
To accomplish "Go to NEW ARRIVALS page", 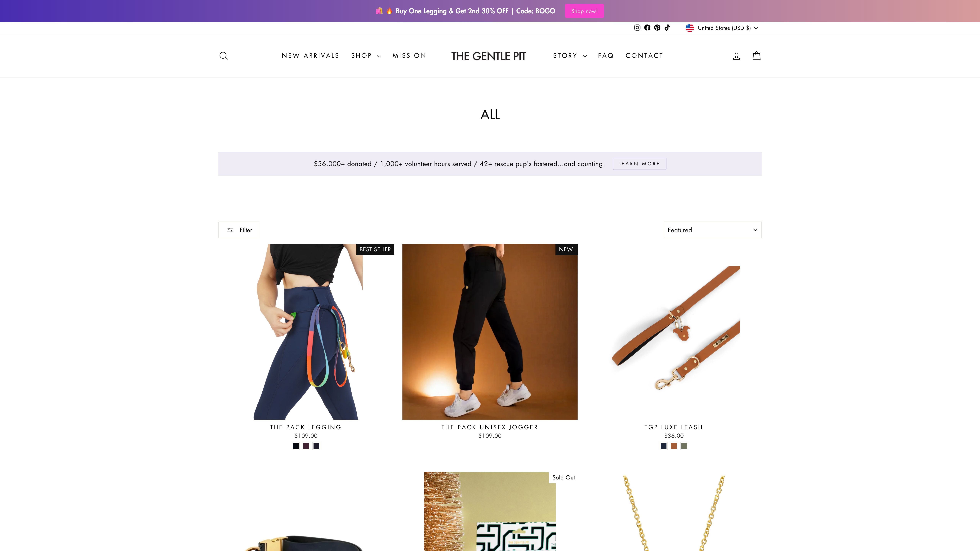I will (x=310, y=55).
